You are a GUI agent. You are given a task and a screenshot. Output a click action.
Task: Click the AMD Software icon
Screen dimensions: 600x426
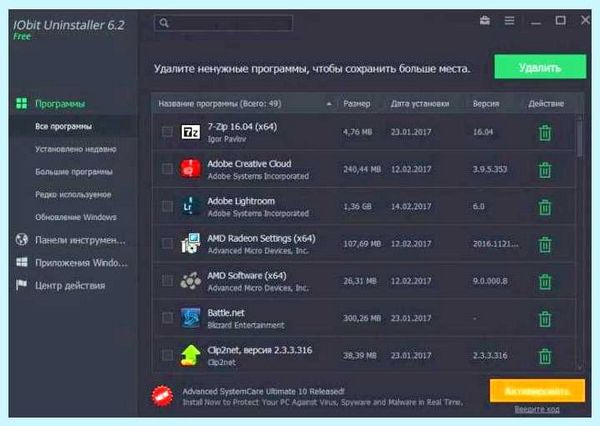(191, 281)
